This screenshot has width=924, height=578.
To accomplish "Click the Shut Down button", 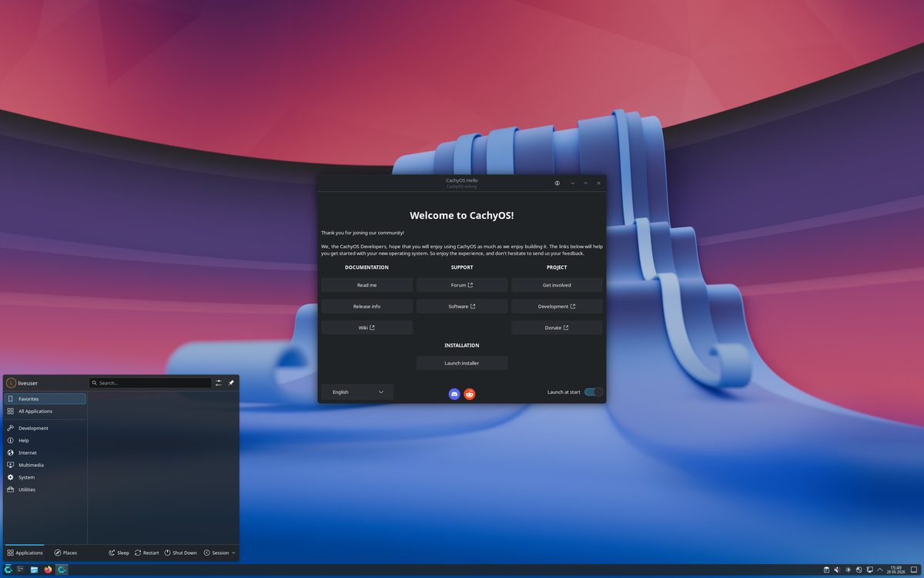I will pos(180,553).
